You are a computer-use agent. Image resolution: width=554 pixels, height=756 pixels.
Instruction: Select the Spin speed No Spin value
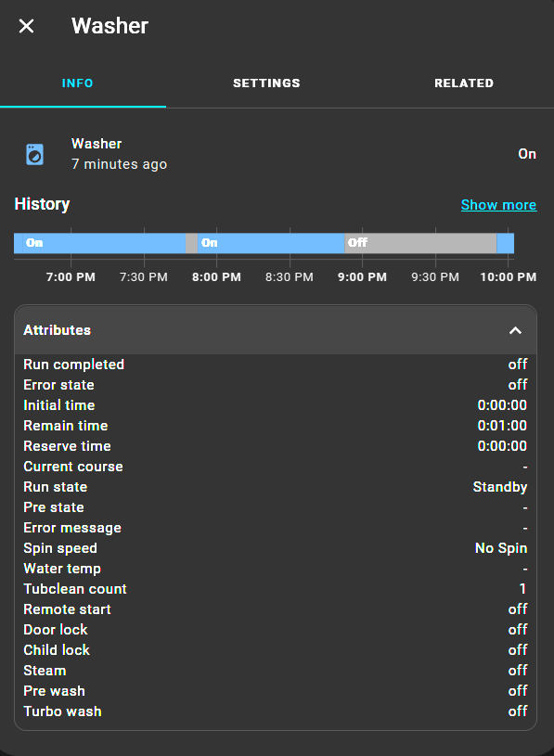pos(500,547)
